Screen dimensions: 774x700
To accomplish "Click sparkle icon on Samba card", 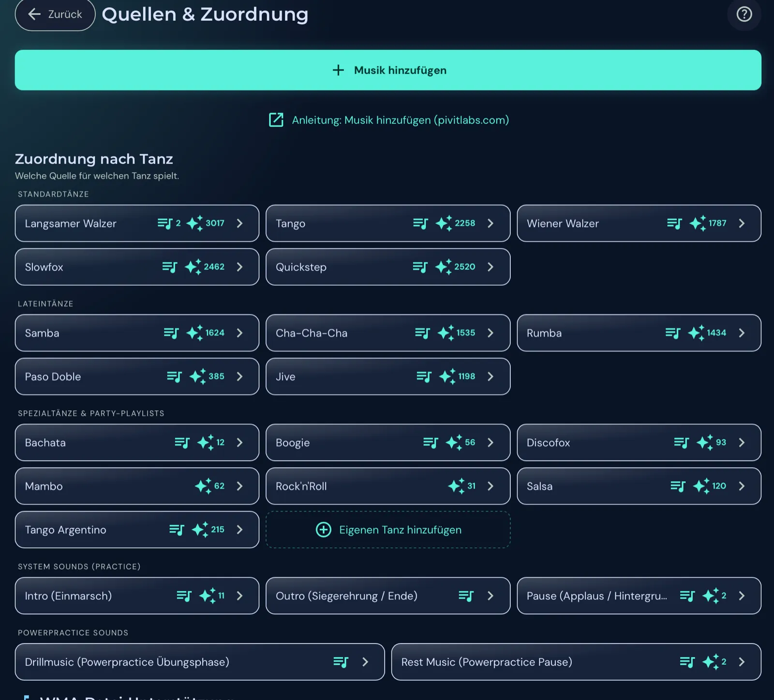I will click(194, 333).
